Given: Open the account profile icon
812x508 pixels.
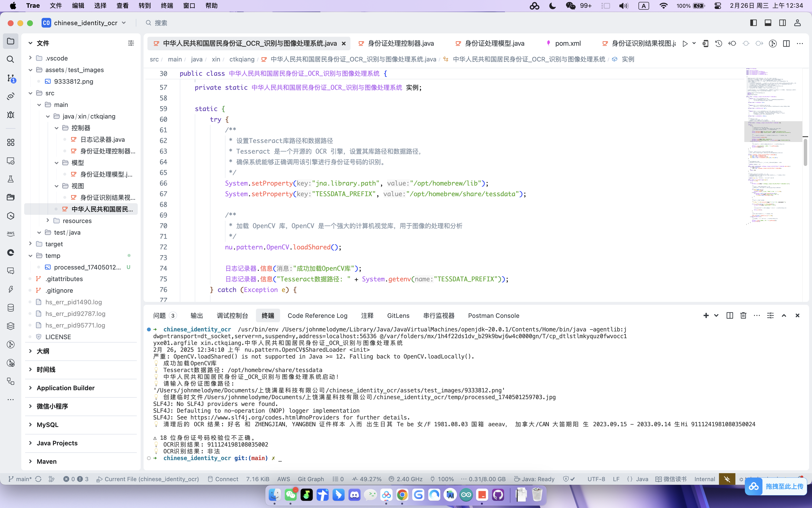Looking at the screenshot, I should [x=797, y=23].
